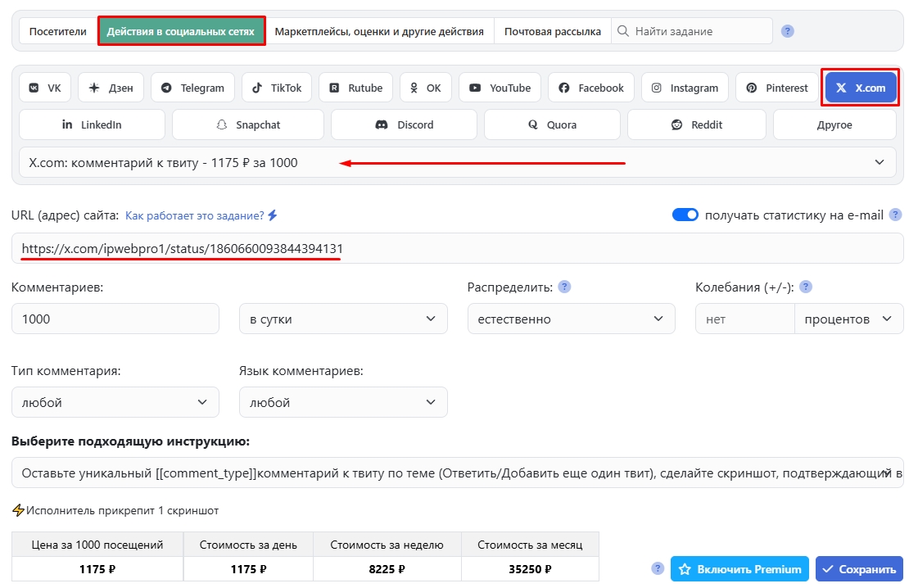Click the tweet URL input field

[458, 248]
